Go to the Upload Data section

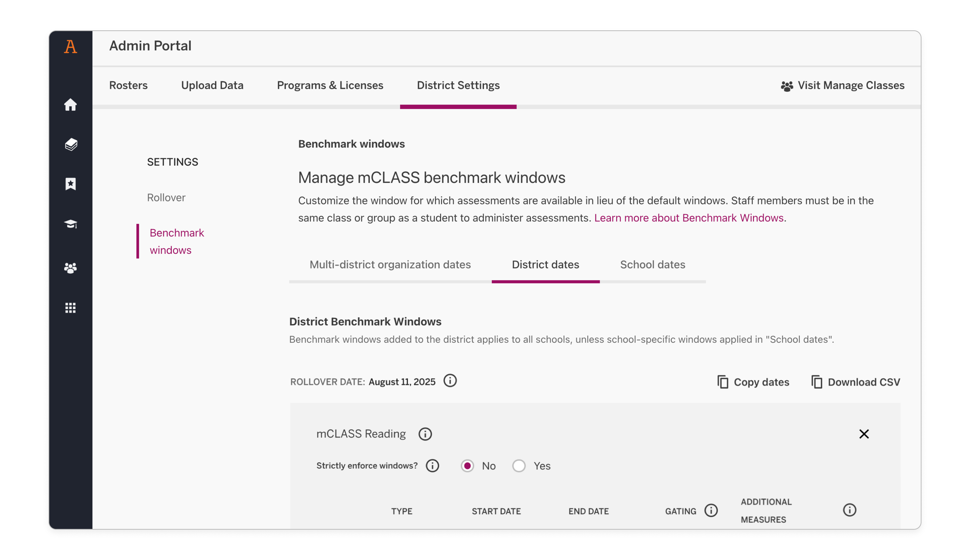(x=212, y=85)
